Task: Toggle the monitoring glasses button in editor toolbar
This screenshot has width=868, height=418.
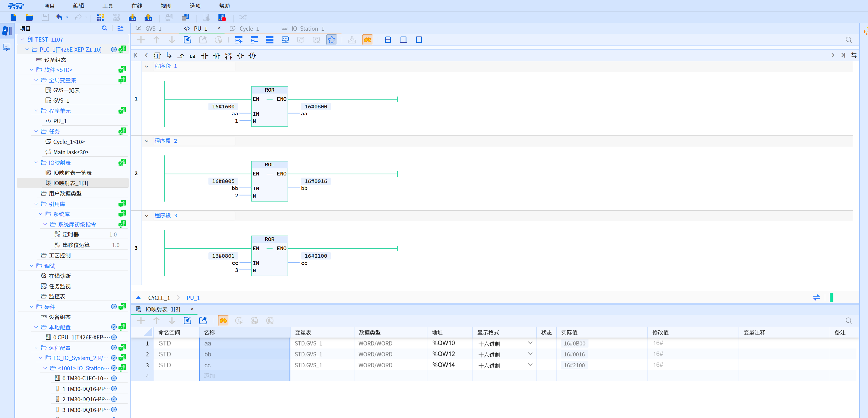Action: tap(367, 40)
